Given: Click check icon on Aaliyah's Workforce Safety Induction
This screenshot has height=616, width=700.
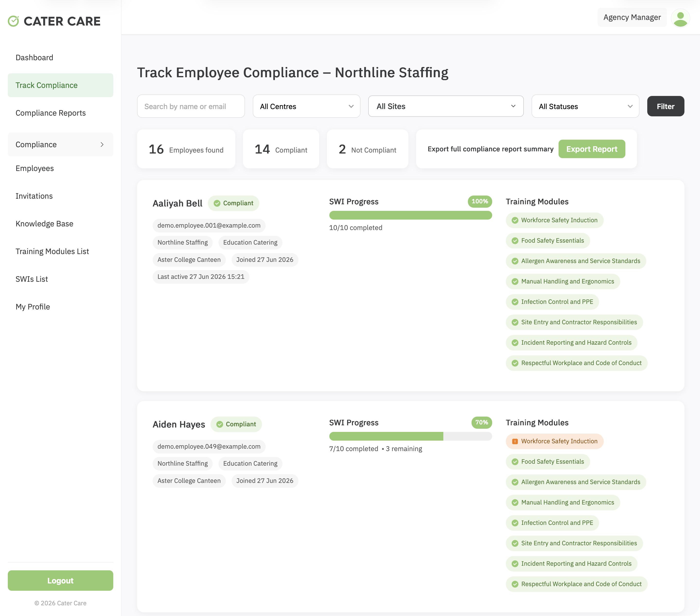Looking at the screenshot, I should pyautogui.click(x=515, y=220).
